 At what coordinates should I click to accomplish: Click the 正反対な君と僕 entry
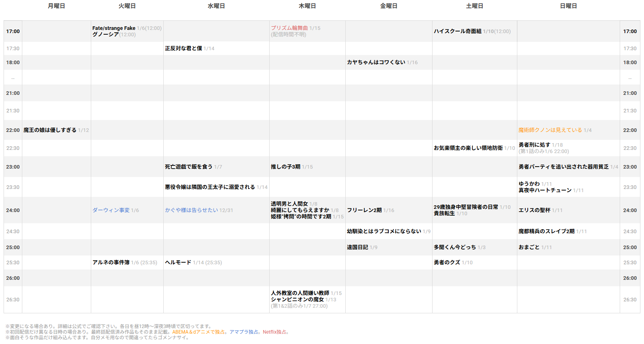[x=184, y=49]
